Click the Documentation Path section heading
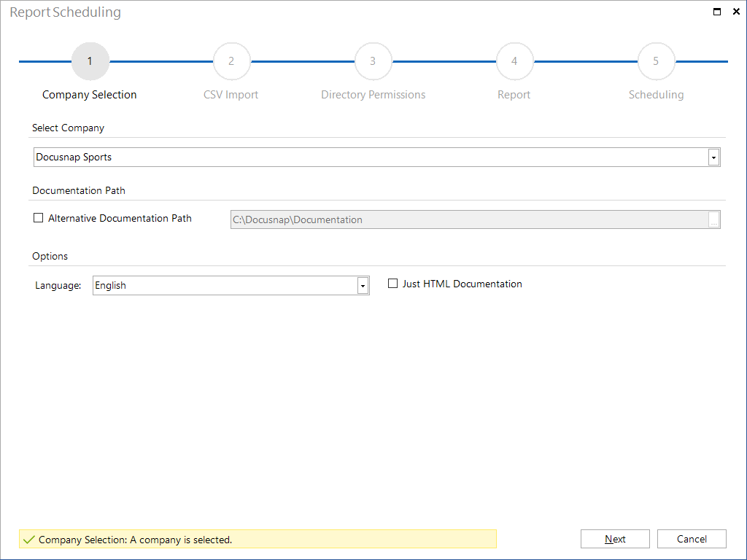This screenshot has width=747, height=560. pos(79,190)
